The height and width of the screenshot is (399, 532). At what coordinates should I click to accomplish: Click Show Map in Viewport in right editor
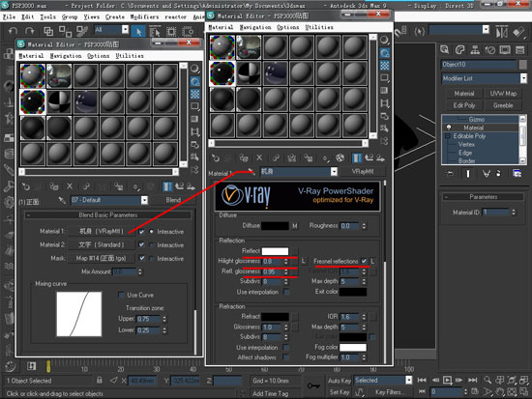340,157
